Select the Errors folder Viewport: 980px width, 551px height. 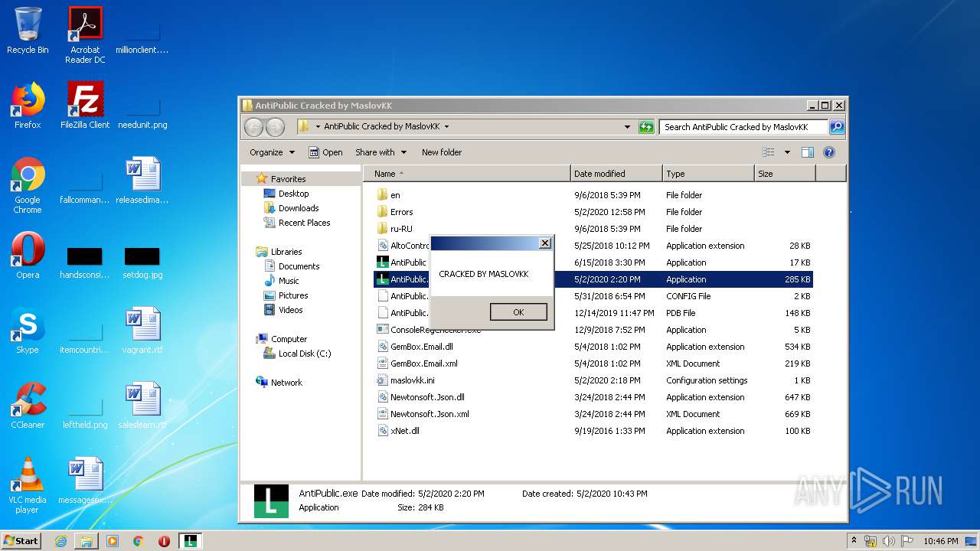click(x=593, y=212)
